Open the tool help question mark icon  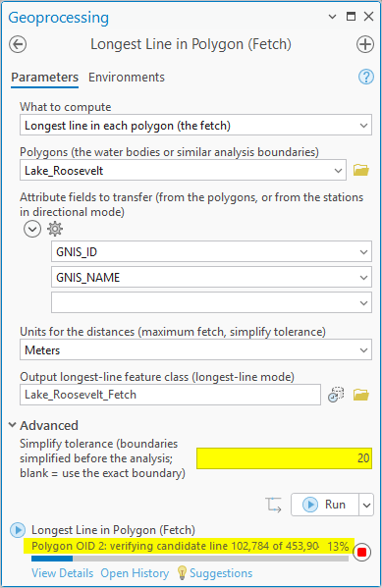[366, 77]
